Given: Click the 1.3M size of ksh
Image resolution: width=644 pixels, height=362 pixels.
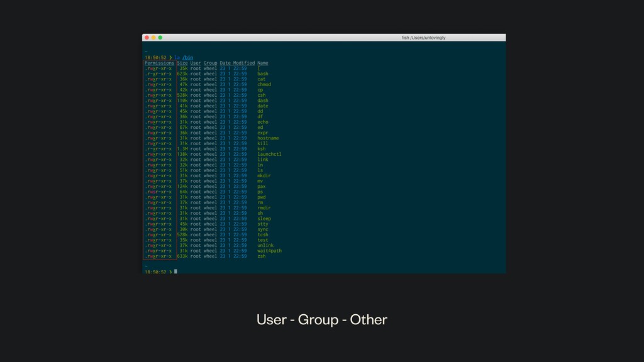Looking at the screenshot, I should pyautogui.click(x=182, y=149).
